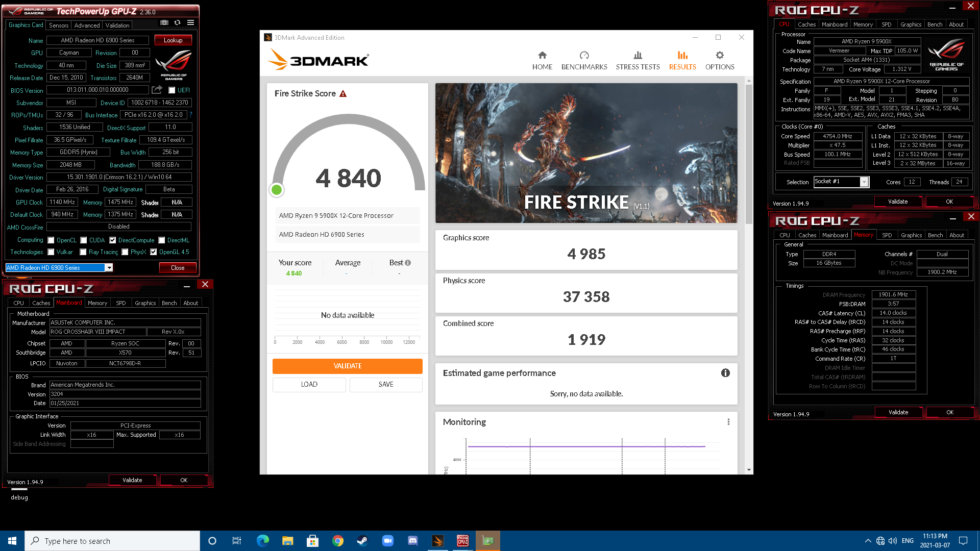Open Chrome from taskbar
This screenshot has height=551, width=980.
[337, 541]
